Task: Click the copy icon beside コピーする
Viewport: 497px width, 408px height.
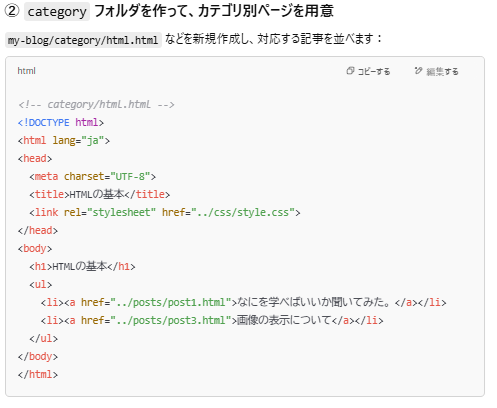Action: pyautogui.click(x=350, y=71)
